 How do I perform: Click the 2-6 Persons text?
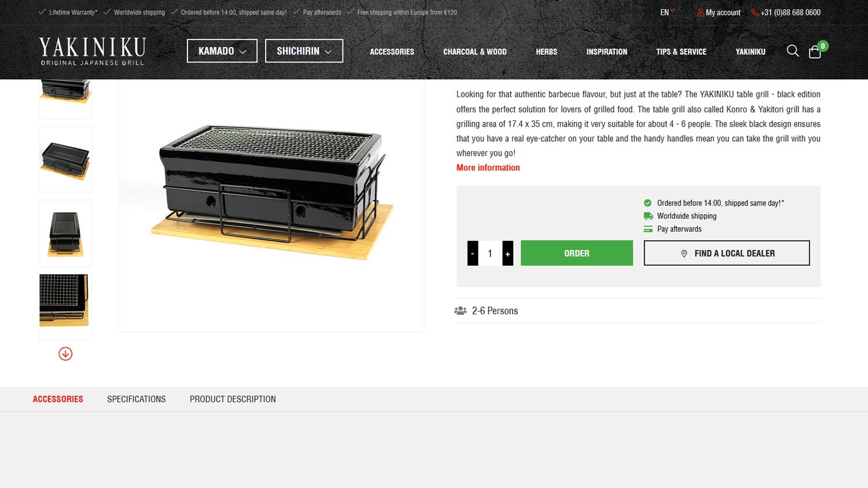495,311
